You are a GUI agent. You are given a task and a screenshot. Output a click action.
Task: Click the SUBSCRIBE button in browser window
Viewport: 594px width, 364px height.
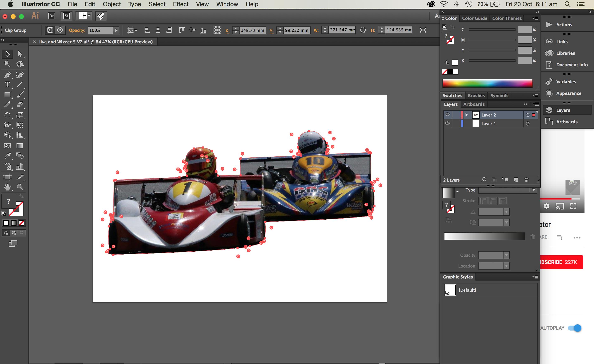561,262
